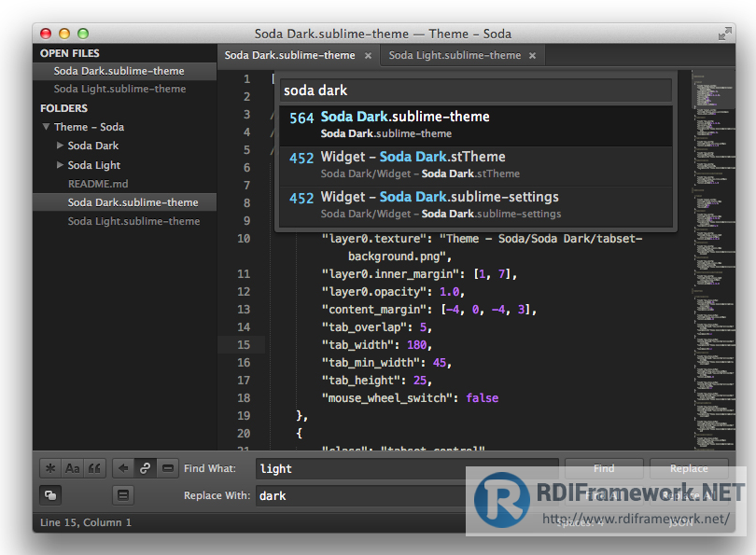Click the Find button
This screenshot has height=555, width=756.
coord(604,468)
